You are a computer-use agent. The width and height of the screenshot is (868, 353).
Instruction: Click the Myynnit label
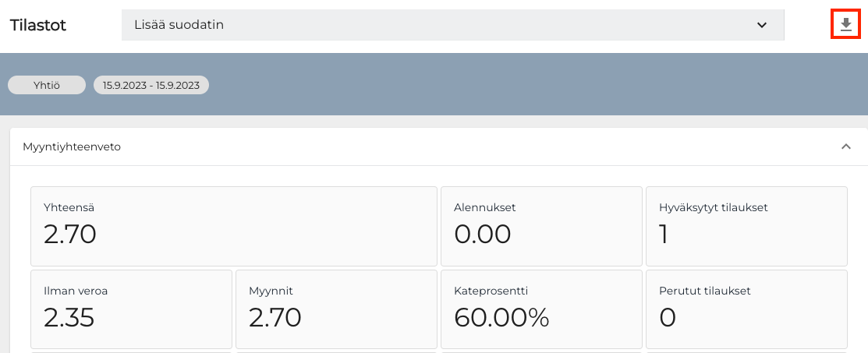click(x=271, y=291)
